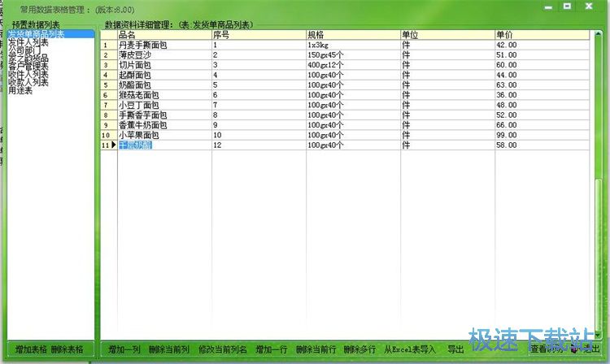Viewport: 610px width, 364px height.
Task: Select the 丹麦手撕面包 cell
Action: point(164,45)
